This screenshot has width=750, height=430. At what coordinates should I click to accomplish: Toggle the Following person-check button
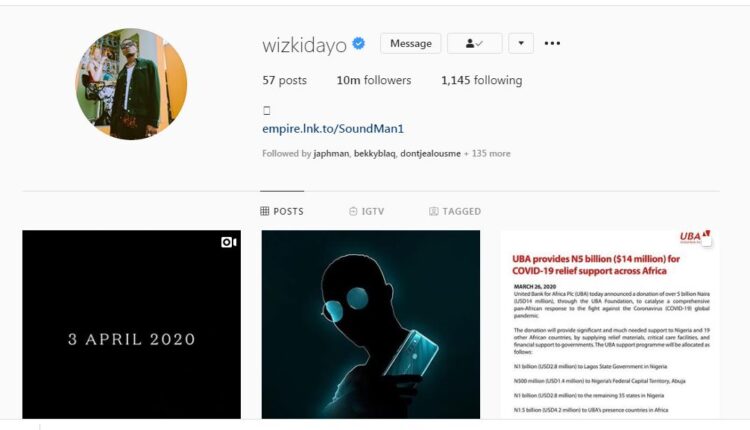pos(474,44)
